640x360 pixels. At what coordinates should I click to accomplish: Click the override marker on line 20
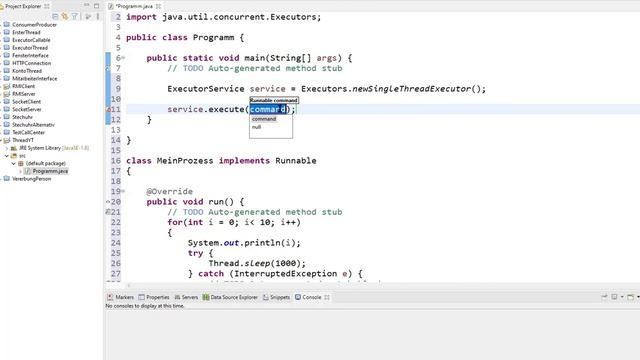click(x=108, y=202)
